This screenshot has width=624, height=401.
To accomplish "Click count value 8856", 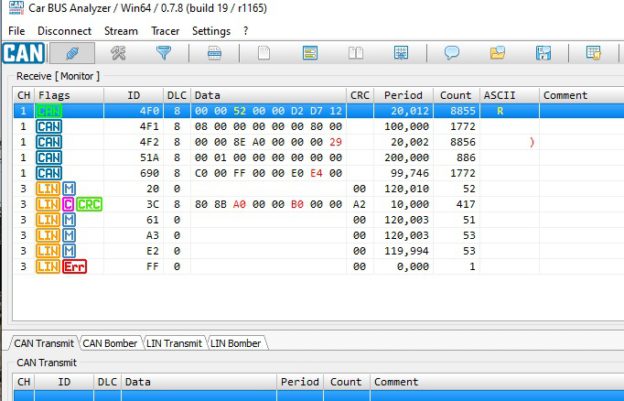I will coord(463,142).
